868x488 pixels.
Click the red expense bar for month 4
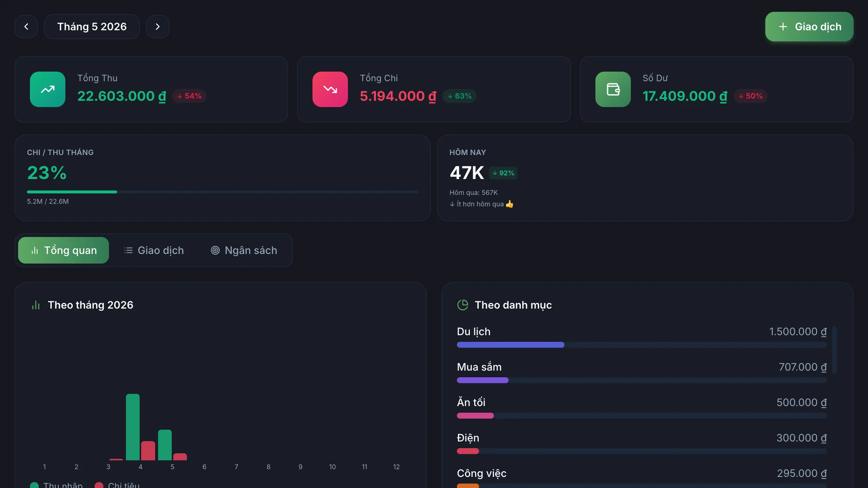point(148,451)
